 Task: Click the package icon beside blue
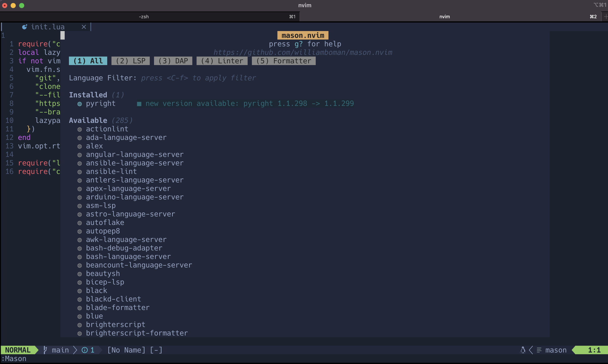coord(80,316)
